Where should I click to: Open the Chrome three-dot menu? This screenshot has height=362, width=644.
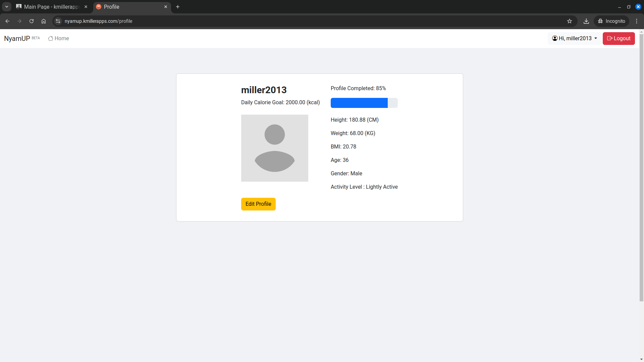pos(637,21)
